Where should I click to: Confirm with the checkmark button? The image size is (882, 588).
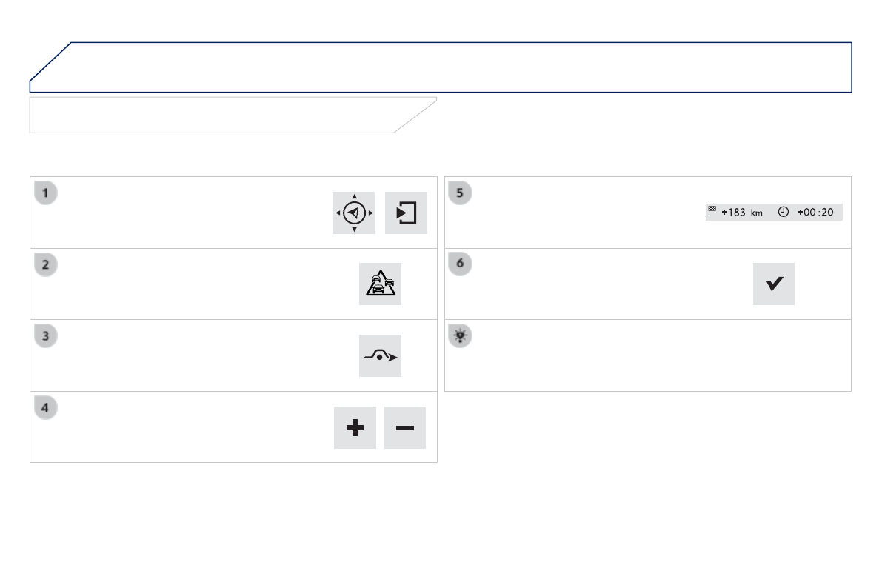point(774,284)
